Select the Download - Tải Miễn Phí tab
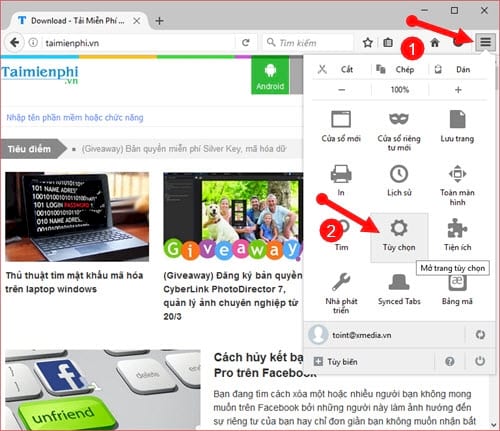The width and height of the screenshot is (500, 431). tap(79, 21)
